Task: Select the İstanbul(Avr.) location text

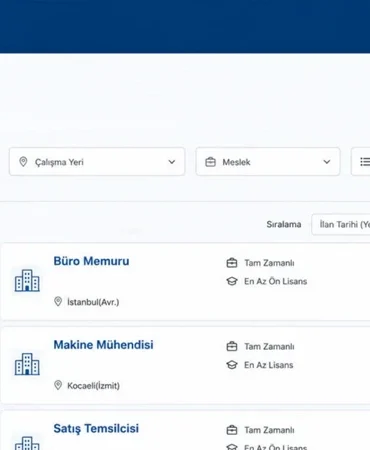Action: pyautogui.click(x=93, y=302)
